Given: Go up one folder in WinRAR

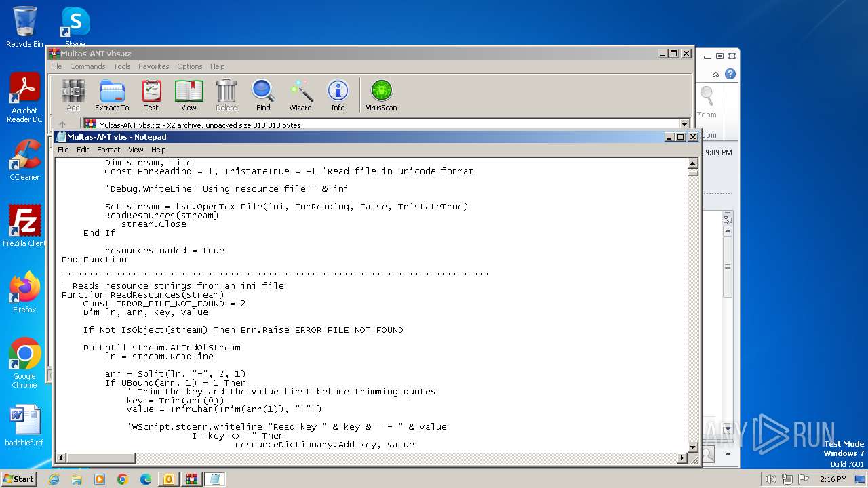Looking at the screenshot, I should click(62, 125).
